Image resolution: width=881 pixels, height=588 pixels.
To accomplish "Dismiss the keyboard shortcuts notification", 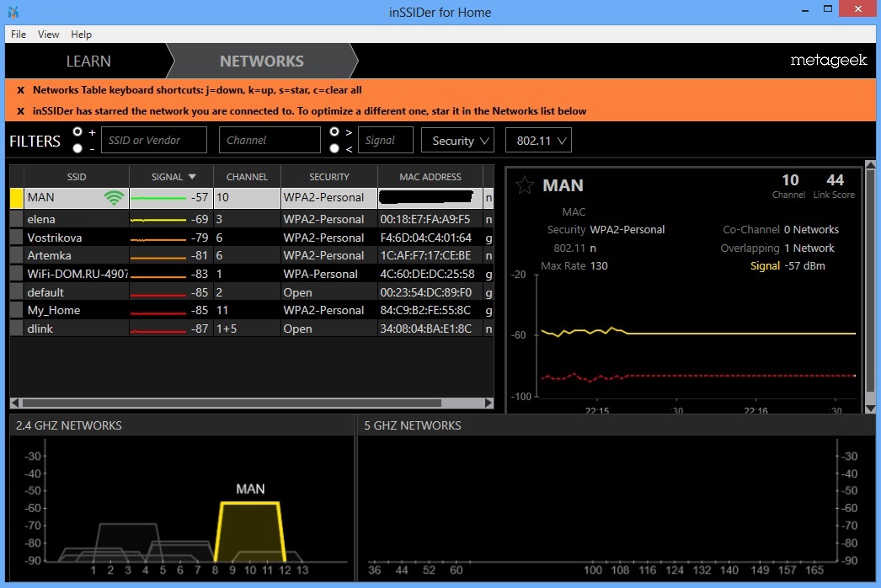I will point(21,90).
